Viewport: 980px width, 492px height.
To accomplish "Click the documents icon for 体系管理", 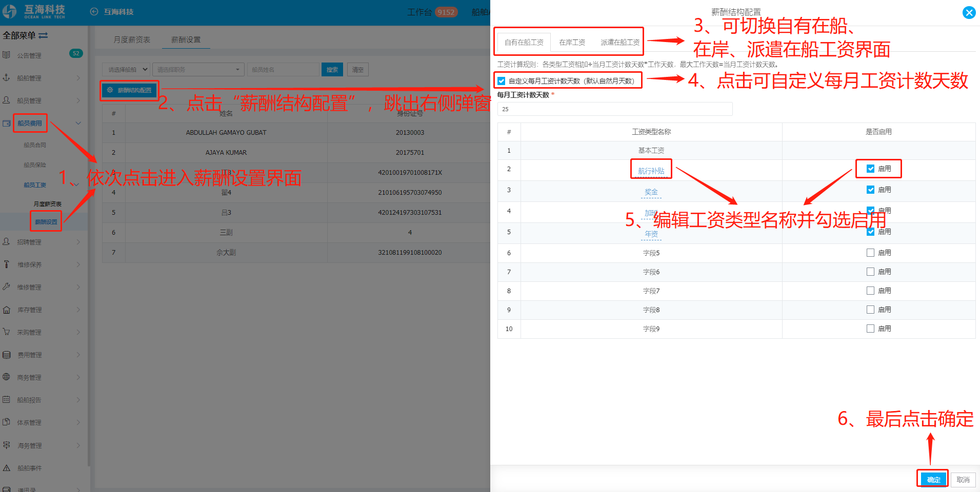I will [6, 422].
